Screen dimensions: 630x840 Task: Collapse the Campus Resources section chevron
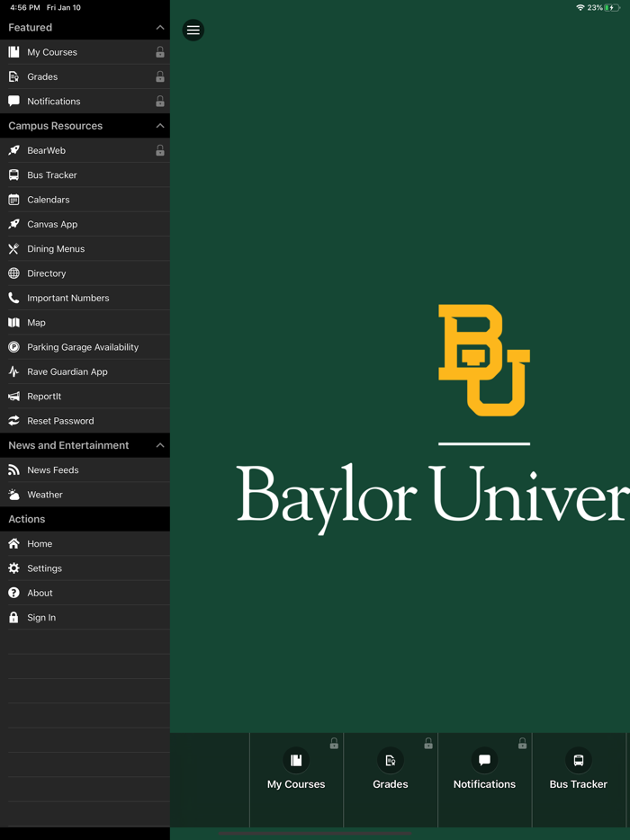(x=160, y=126)
